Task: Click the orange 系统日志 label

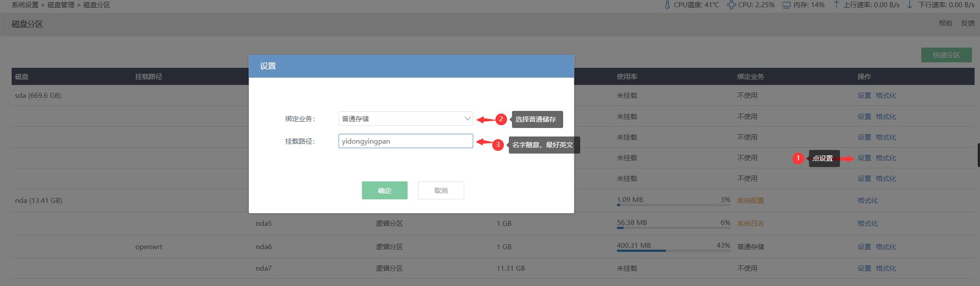Action: click(x=750, y=224)
